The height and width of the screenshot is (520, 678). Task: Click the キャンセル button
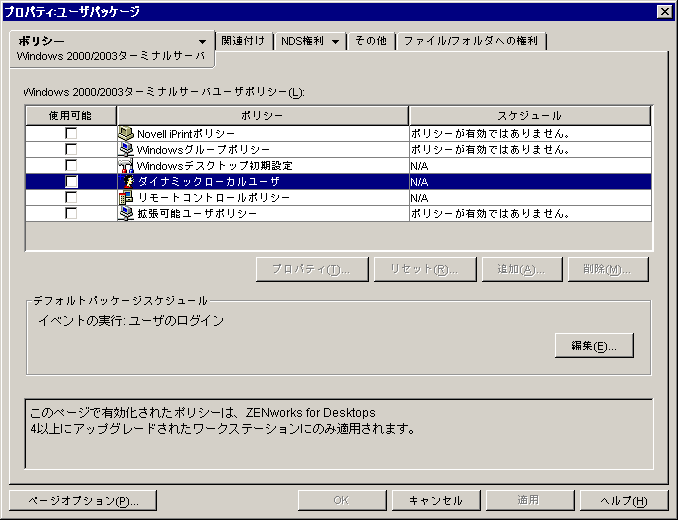pos(436,500)
